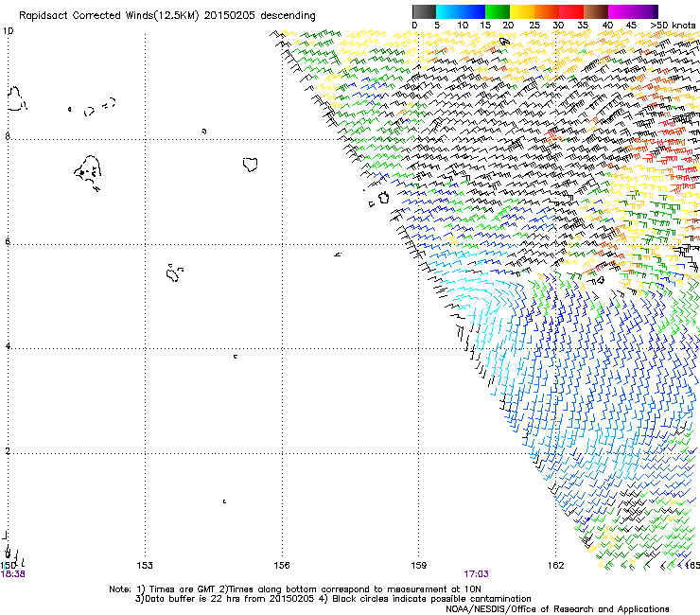Click the purple '18:38' time label
Viewport: 700px width, 615px height.
coord(13,574)
